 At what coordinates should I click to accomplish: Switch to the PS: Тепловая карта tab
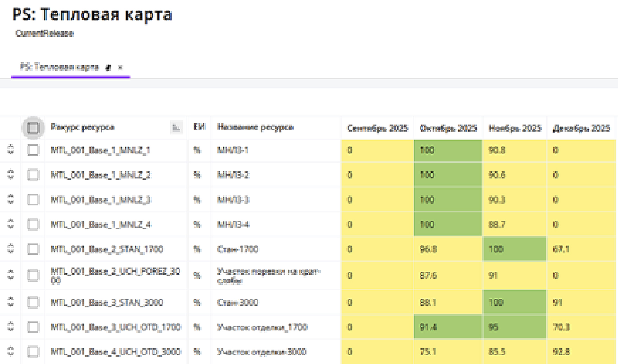[x=59, y=67]
